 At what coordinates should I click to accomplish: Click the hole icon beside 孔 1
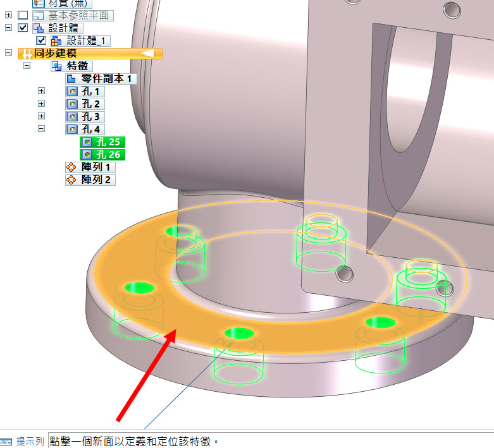tap(73, 91)
